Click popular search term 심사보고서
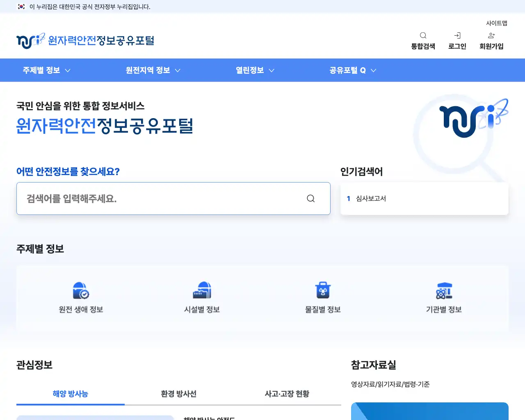Image resolution: width=525 pixels, height=420 pixels. pos(372,199)
